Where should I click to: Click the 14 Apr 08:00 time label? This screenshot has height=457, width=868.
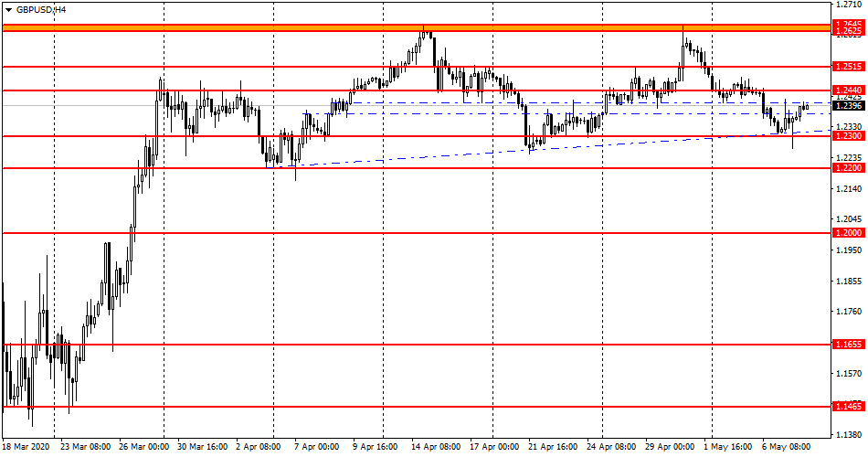(x=436, y=448)
